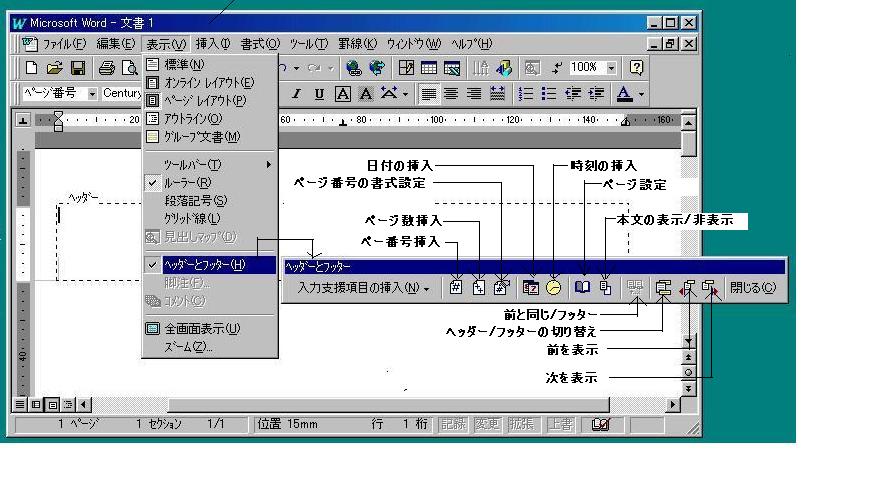The height and width of the screenshot is (478, 895).
Task: Click Switch Between Header and Footer icon
Action: pyautogui.click(x=663, y=288)
